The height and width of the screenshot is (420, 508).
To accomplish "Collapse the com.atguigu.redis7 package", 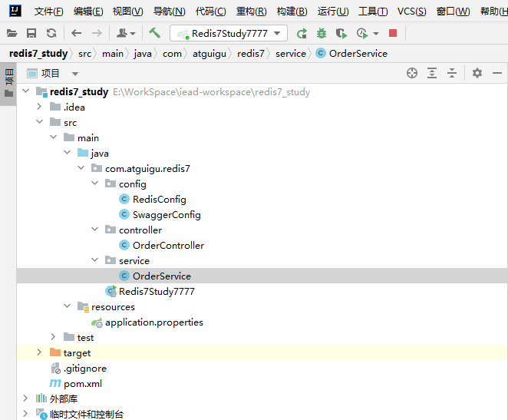I will 81,168.
